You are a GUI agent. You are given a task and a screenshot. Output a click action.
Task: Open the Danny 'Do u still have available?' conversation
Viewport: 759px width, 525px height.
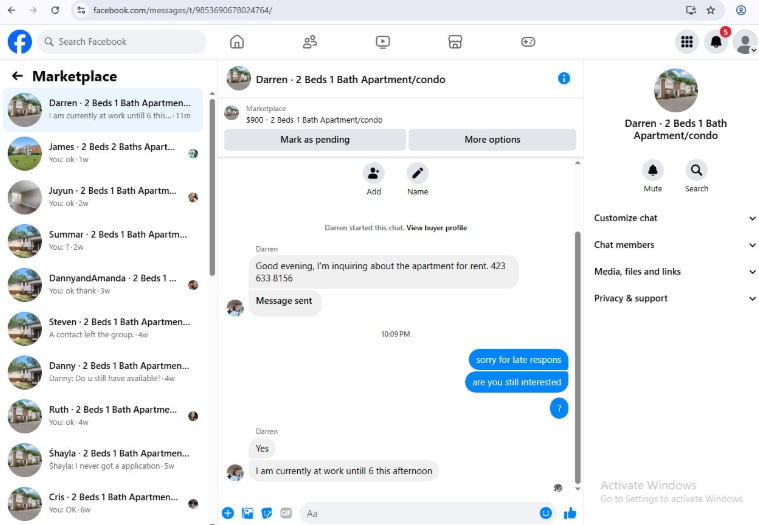[x=103, y=373]
